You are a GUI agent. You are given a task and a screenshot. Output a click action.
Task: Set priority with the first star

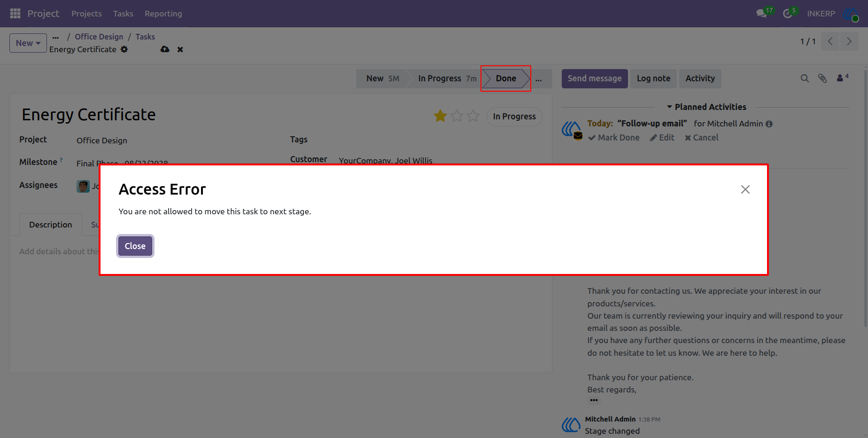pos(440,116)
